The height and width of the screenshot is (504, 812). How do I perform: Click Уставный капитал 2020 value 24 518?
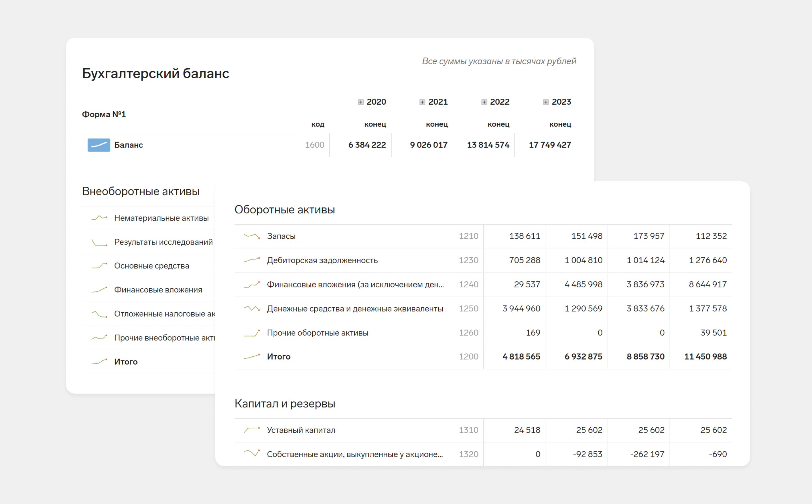point(527,430)
